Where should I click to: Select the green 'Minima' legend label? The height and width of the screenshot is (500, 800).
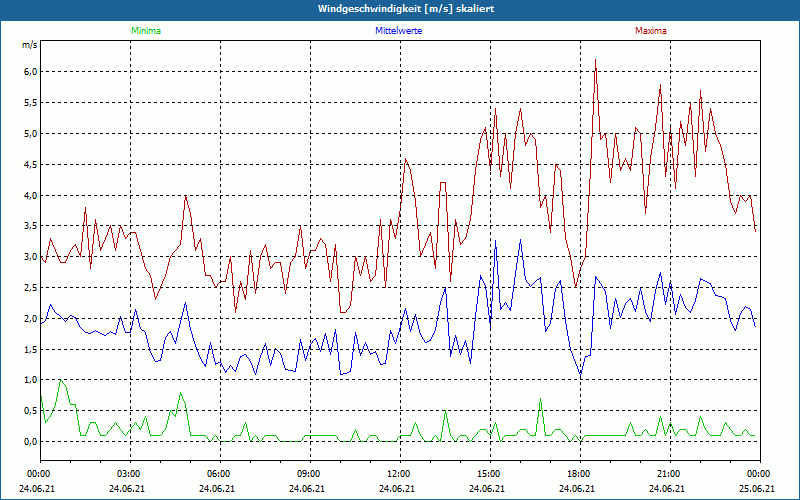[x=146, y=31]
